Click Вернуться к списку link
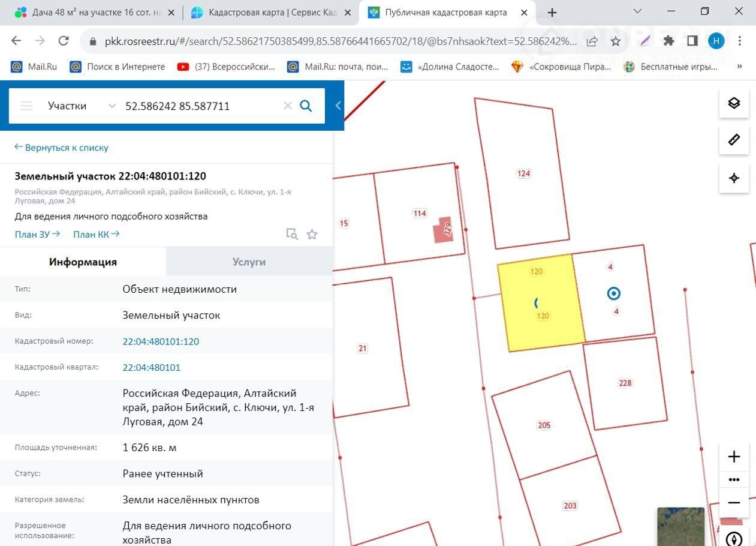The height and width of the screenshot is (546, 756). (61, 148)
